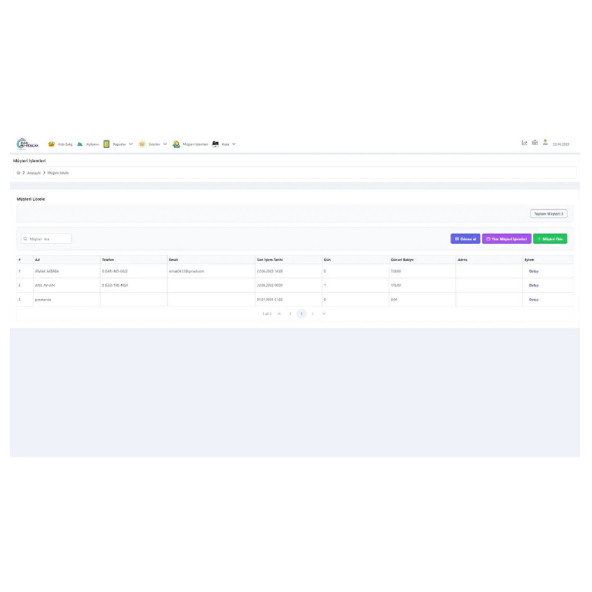592x592 pixels.
Task: Click the app logo in header
Action: pos(28,144)
